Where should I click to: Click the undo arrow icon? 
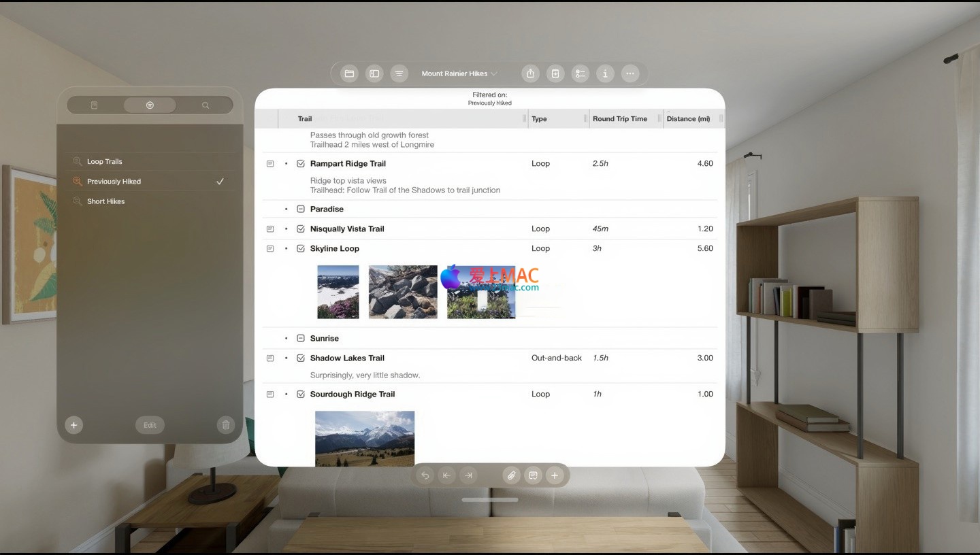point(425,475)
